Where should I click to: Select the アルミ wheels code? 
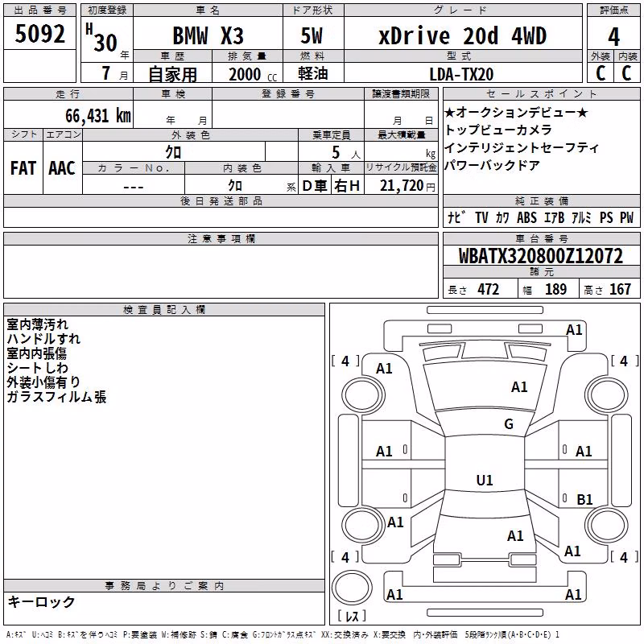tap(581, 217)
